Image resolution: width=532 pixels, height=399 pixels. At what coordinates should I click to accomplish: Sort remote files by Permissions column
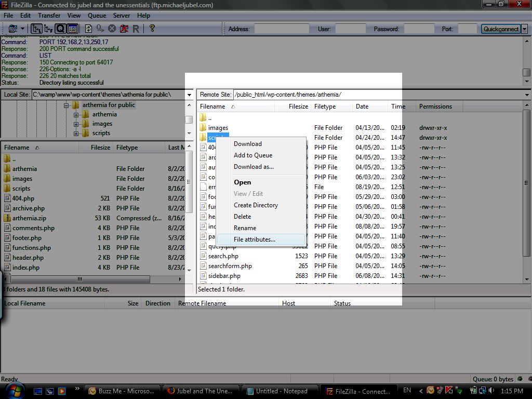tap(435, 107)
